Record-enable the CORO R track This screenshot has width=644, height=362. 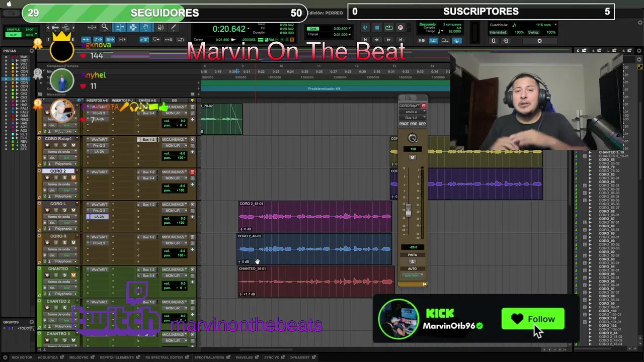pos(47,243)
